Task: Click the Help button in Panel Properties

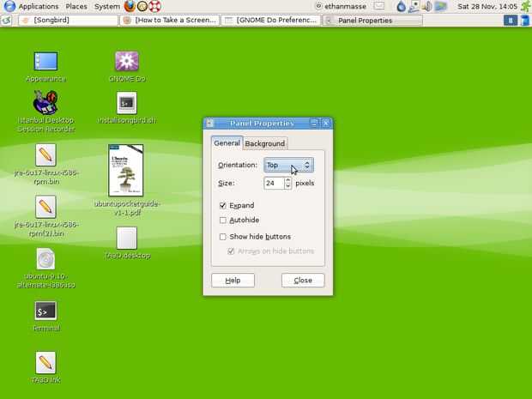Action: [233, 281]
